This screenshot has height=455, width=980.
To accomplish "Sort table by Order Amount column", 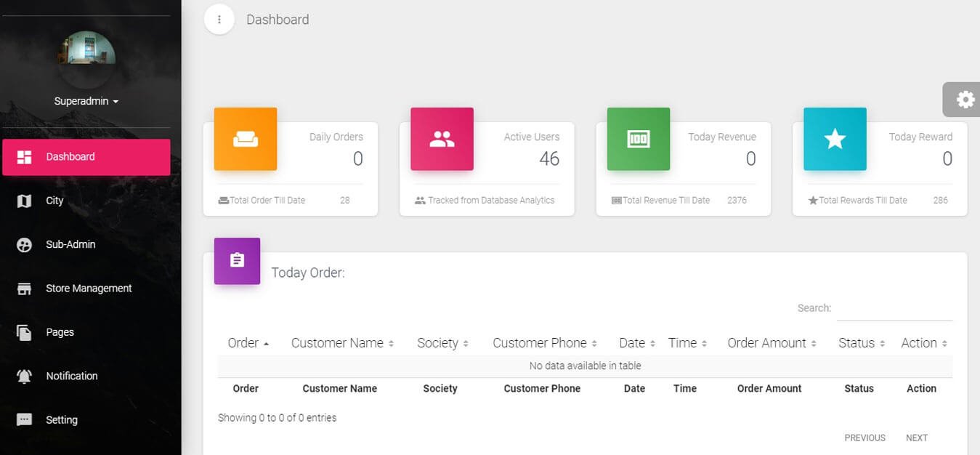I will [x=772, y=343].
